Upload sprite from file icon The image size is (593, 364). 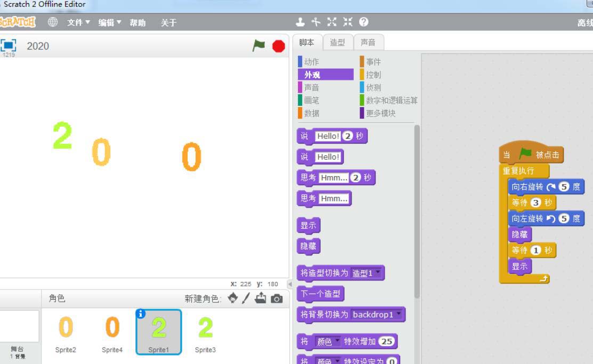(261, 299)
